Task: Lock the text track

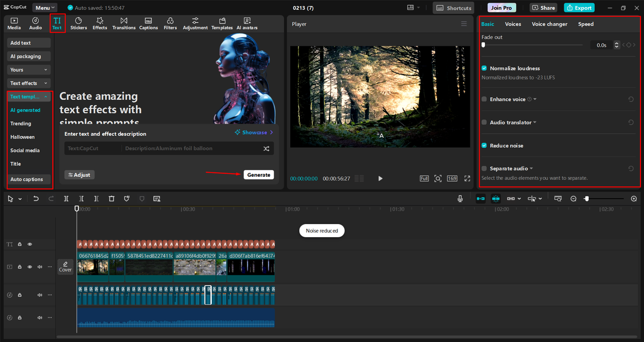Action: click(x=20, y=244)
